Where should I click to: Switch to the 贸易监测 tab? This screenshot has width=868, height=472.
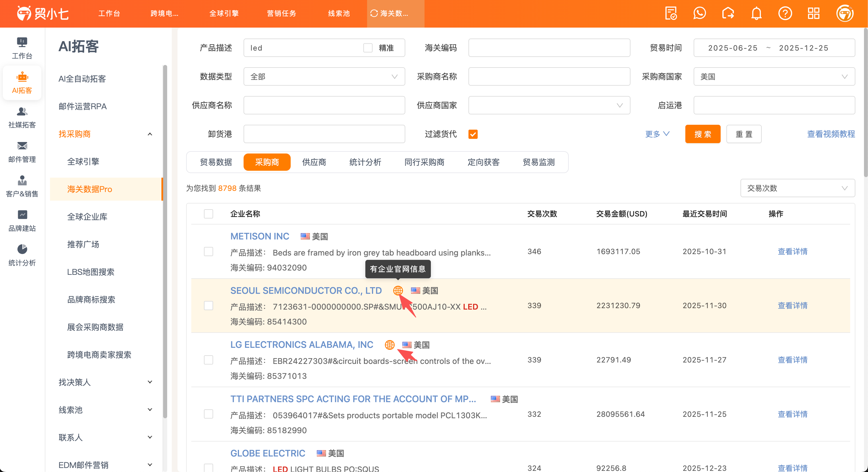[x=539, y=162]
